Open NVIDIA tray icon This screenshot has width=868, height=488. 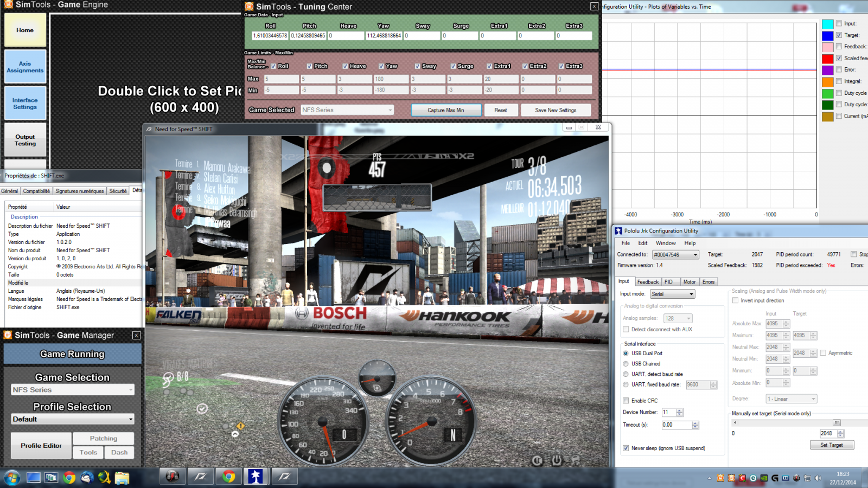point(764,478)
